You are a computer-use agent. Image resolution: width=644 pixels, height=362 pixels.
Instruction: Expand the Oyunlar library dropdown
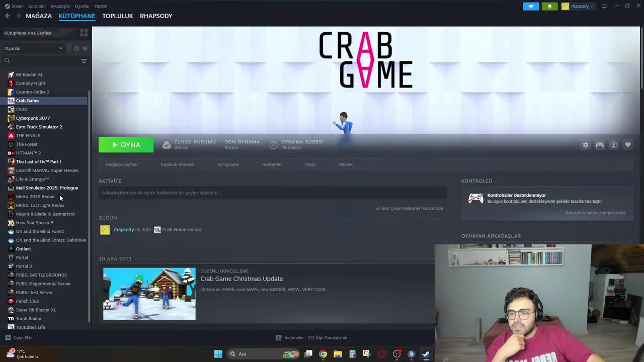click(x=34, y=48)
